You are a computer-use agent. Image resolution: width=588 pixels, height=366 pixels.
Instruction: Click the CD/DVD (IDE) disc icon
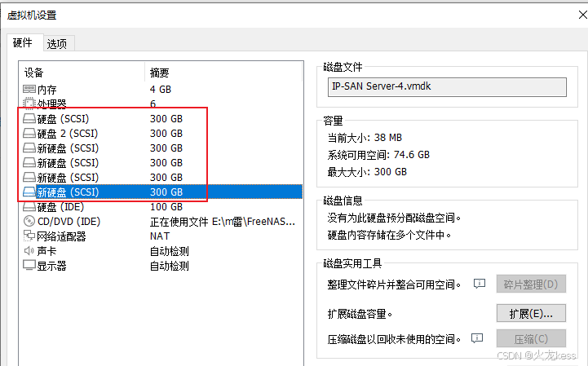[29, 221]
